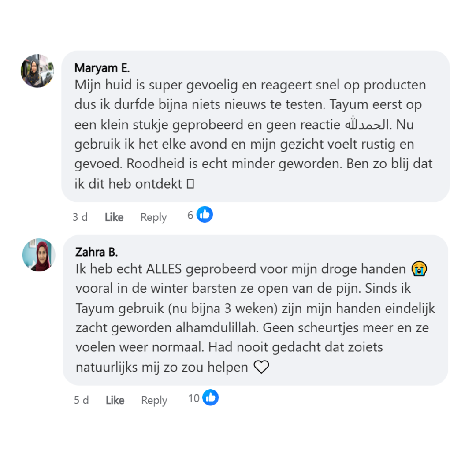This screenshot has width=476, height=476.
Task: Open the 5 d timestamp link
Action: (82, 400)
